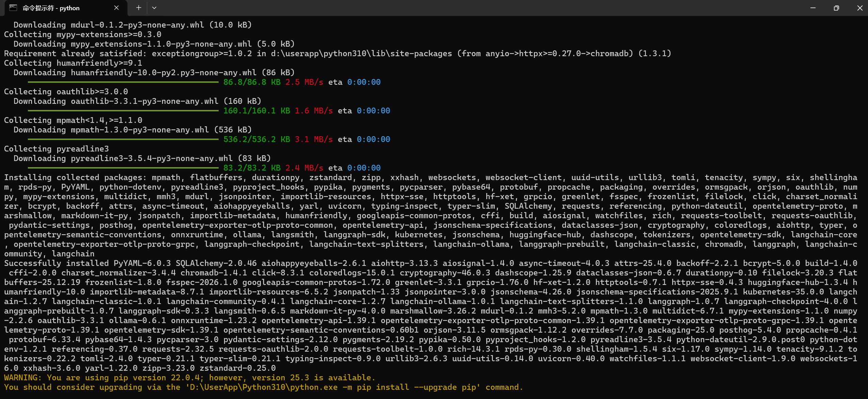Screen dimensions: 868x399
Task: Click the 'Installing collected packages' line
Action: point(75,177)
